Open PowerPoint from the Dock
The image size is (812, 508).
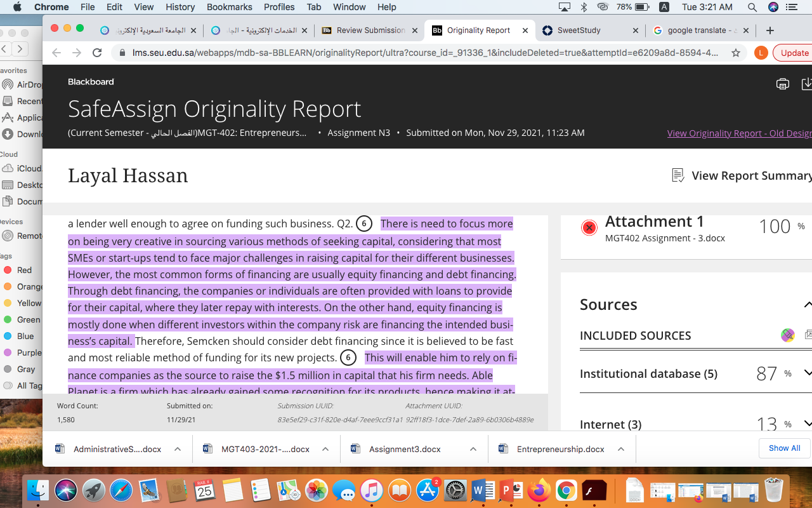click(511, 490)
